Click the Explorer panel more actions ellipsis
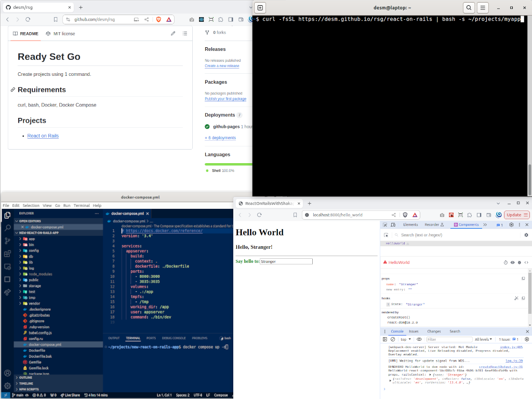Viewport: 532px width, 399px height. (97, 214)
